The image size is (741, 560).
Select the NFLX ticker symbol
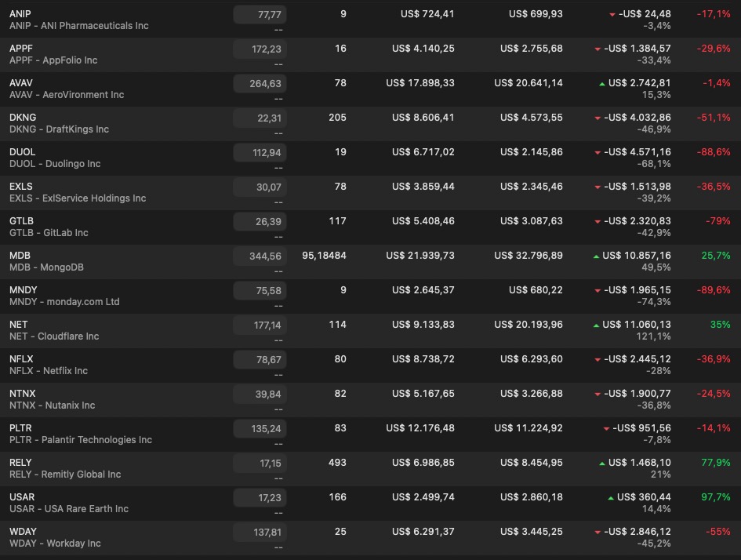click(x=21, y=359)
